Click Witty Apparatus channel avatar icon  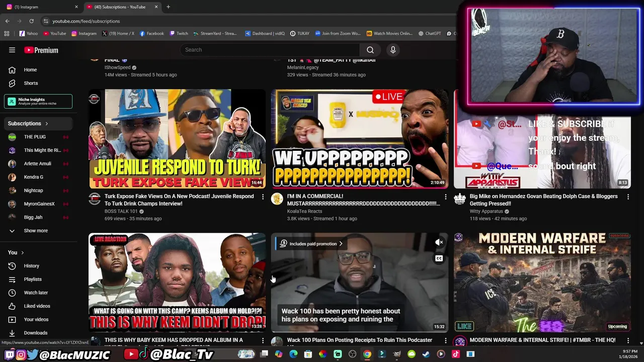point(459,199)
